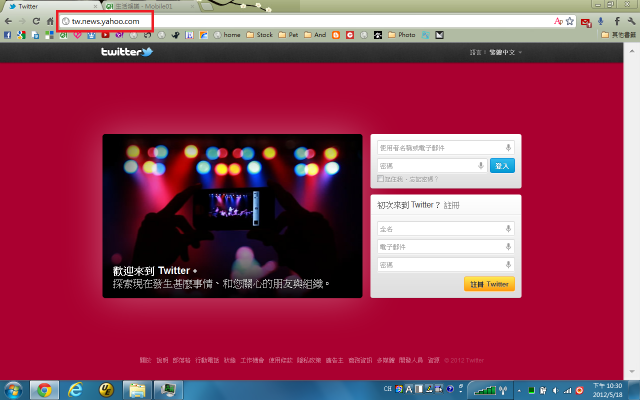640x400 pixels.
Task: Open the 開發人員 footer link
Action: (x=411, y=360)
